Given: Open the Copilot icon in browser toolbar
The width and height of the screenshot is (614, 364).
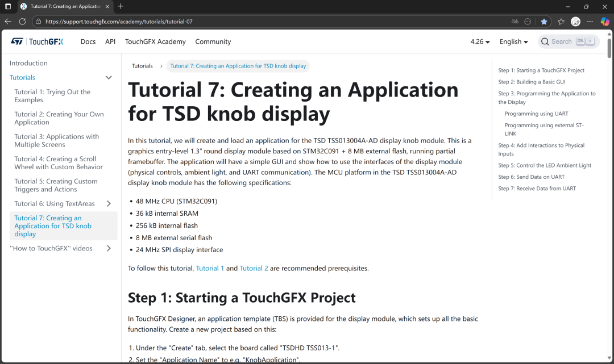Looking at the screenshot, I should click(605, 22).
